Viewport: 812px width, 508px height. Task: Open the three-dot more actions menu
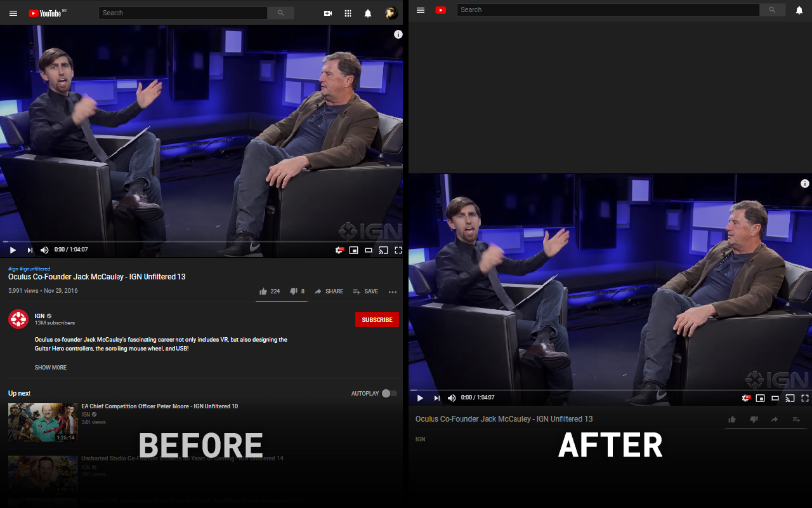click(x=393, y=292)
